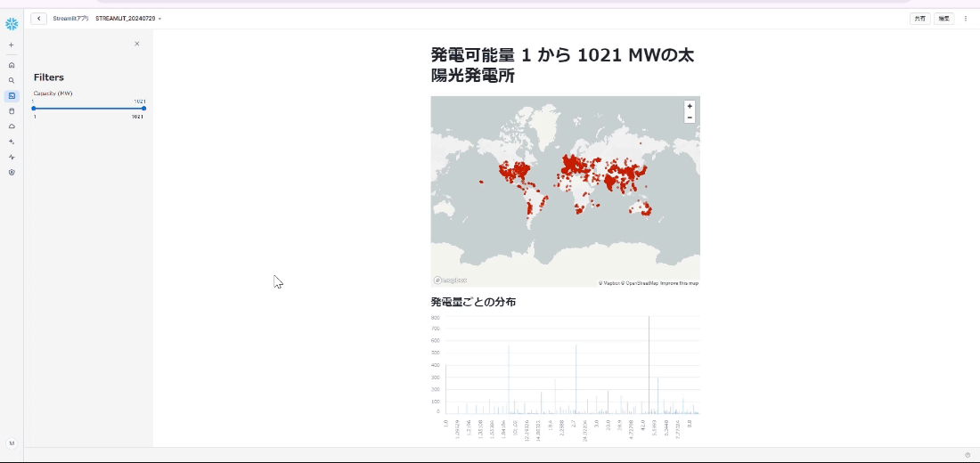The image size is (980, 463).
Task: Click the right Capacity slider handle
Action: tap(143, 109)
